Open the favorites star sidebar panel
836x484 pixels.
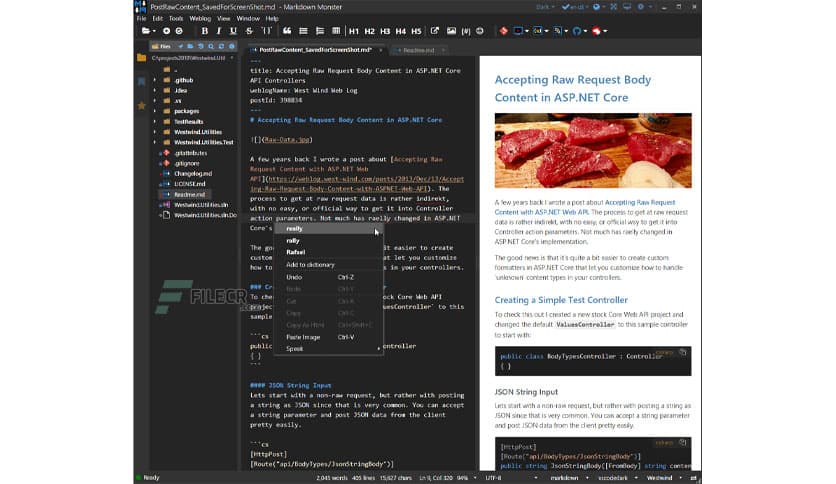[141, 104]
